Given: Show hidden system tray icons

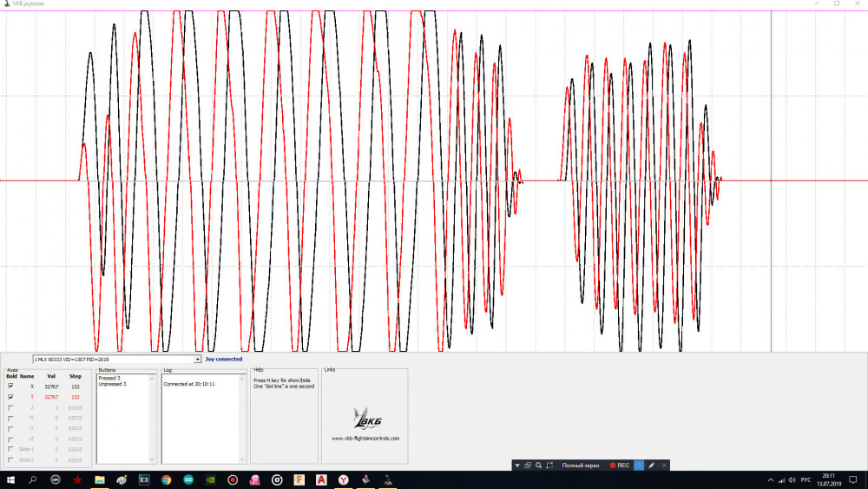Looking at the screenshot, I should (769, 479).
